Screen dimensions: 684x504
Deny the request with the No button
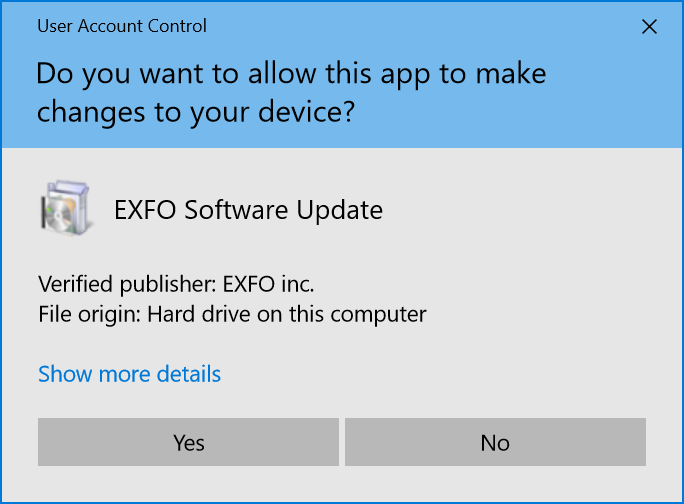click(x=495, y=442)
